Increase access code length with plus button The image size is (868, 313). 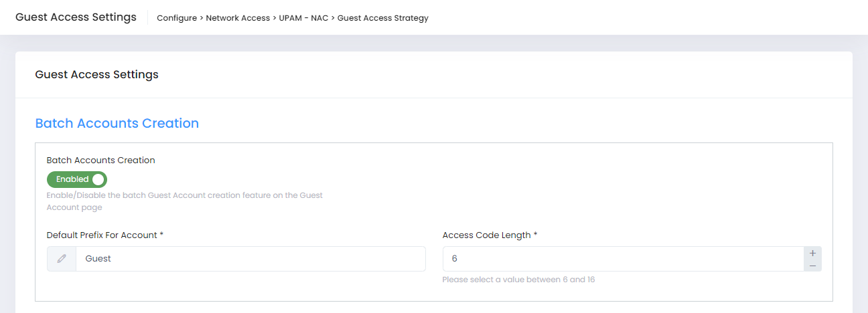[x=812, y=253]
